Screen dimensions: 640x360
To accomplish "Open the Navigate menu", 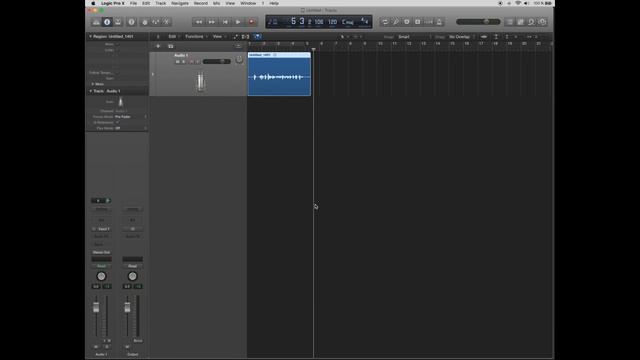I will click(180, 3).
